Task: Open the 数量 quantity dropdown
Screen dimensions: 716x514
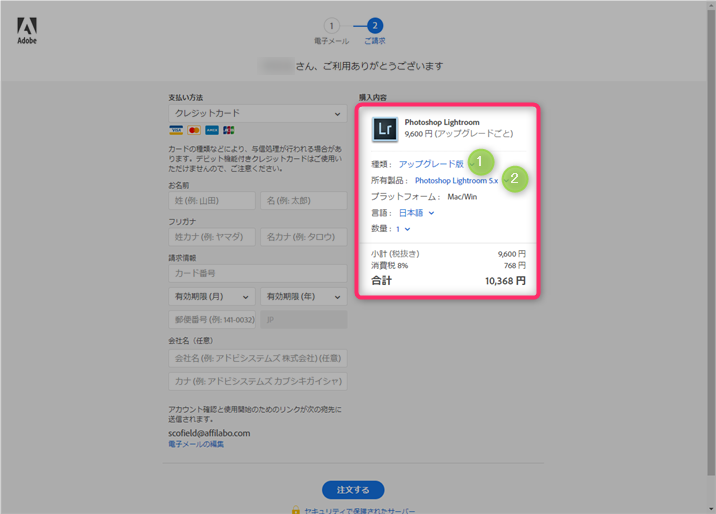Action: [x=403, y=229]
